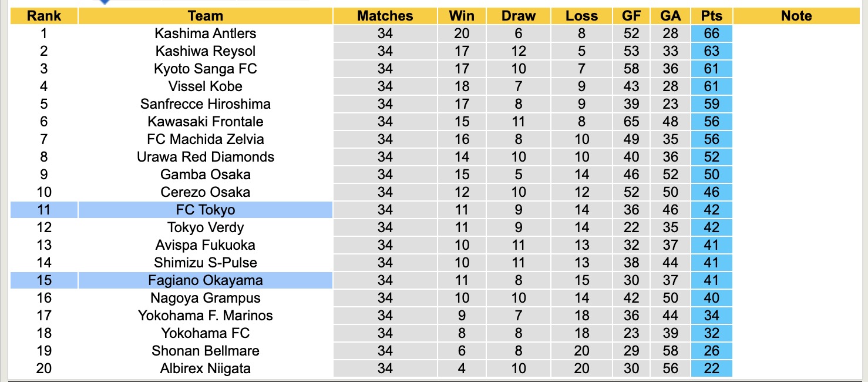This screenshot has width=868, height=382.
Task: Click Kashima Antlers' 66 points cell
Action: (x=711, y=33)
